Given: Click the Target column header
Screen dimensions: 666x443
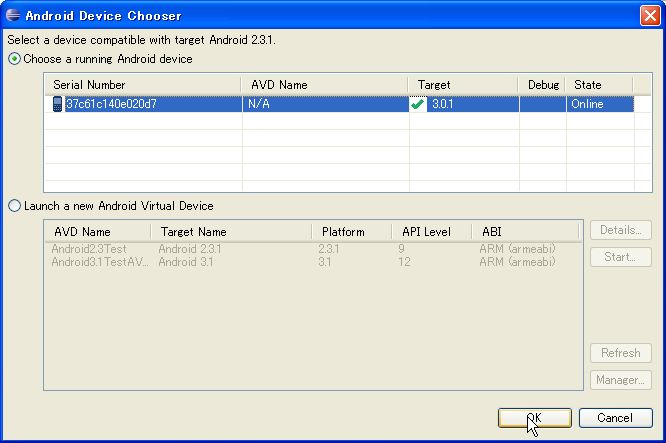Looking at the screenshot, I should [463, 85].
